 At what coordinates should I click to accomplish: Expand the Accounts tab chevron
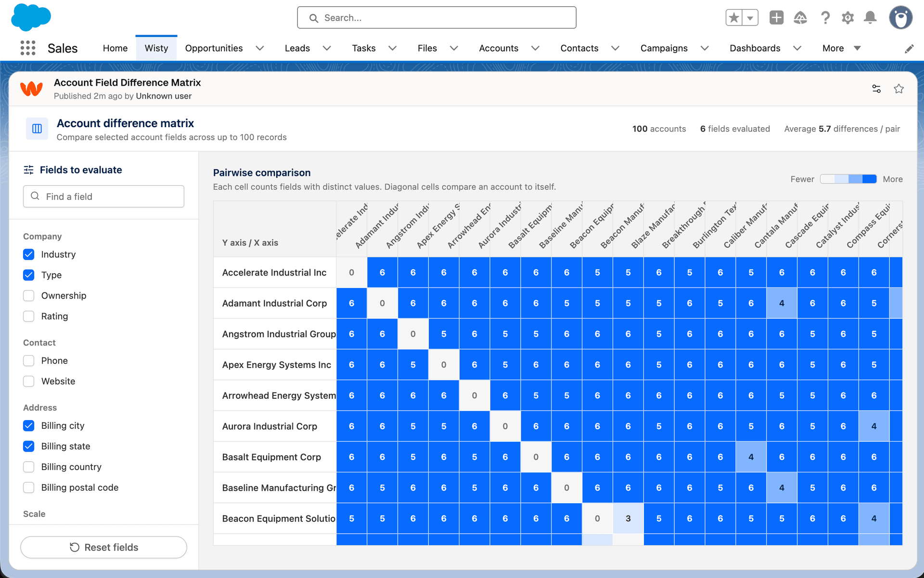(535, 48)
